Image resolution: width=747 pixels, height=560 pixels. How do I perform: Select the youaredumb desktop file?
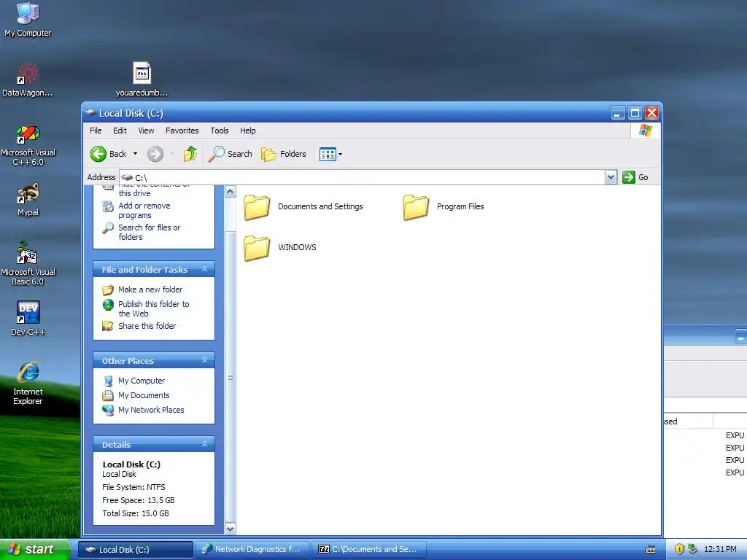[x=142, y=79]
